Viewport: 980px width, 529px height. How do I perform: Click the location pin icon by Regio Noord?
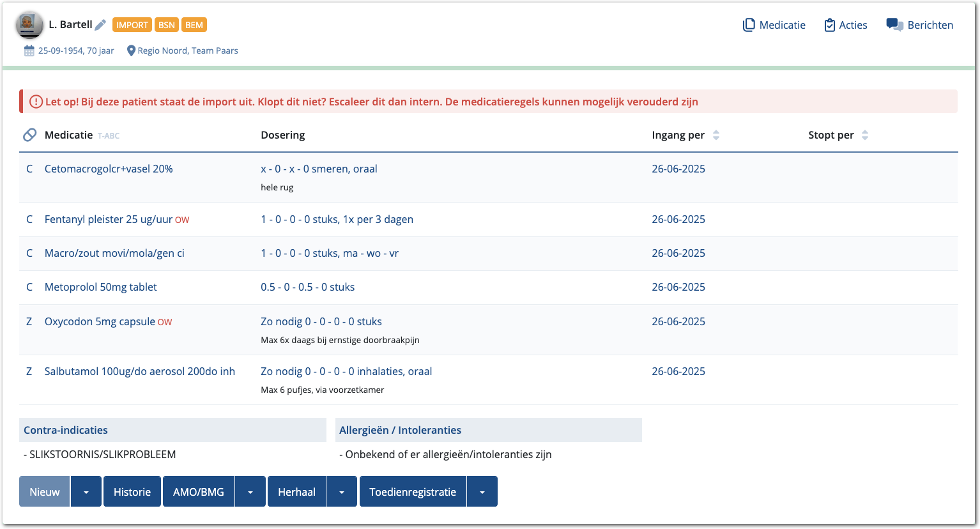[131, 50]
